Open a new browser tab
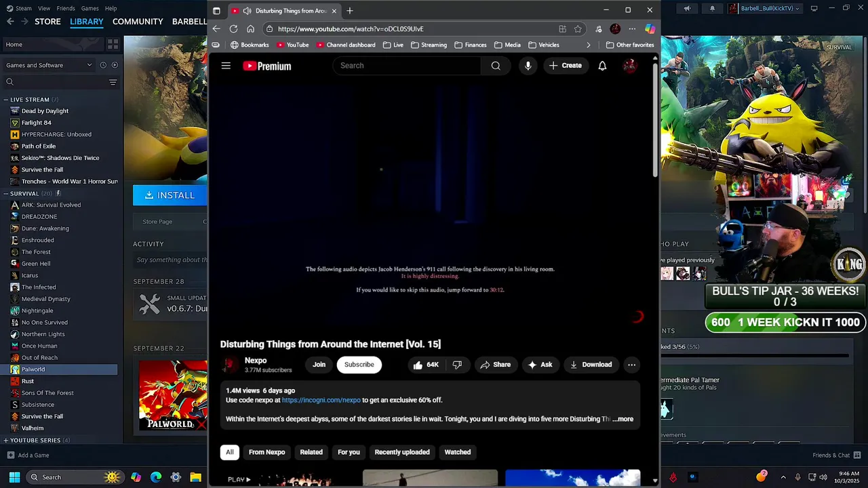This screenshot has width=868, height=488. click(x=350, y=11)
